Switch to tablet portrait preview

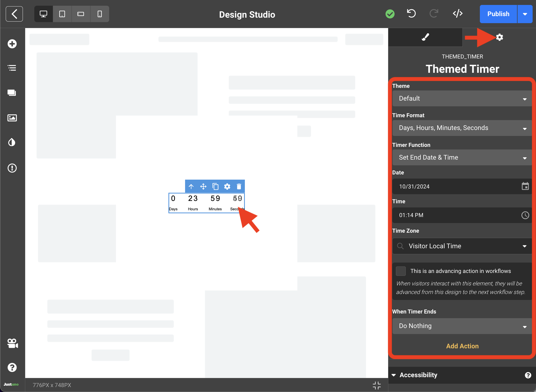[x=62, y=14]
